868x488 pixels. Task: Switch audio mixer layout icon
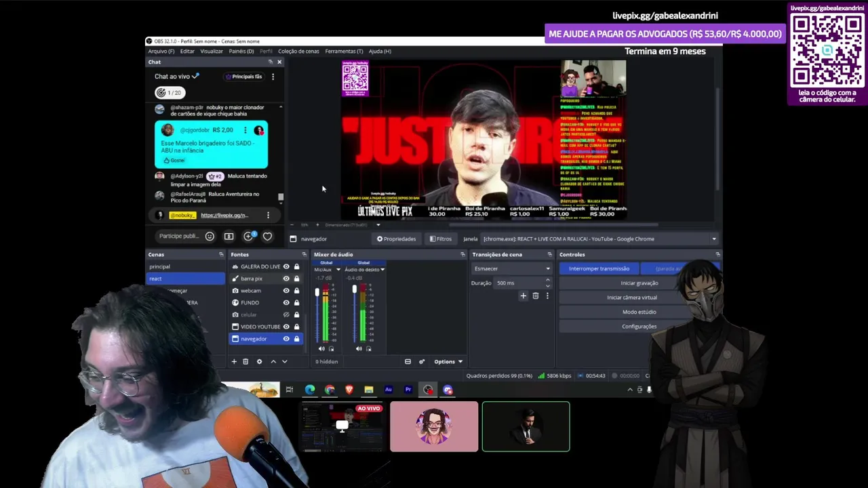tap(408, 361)
